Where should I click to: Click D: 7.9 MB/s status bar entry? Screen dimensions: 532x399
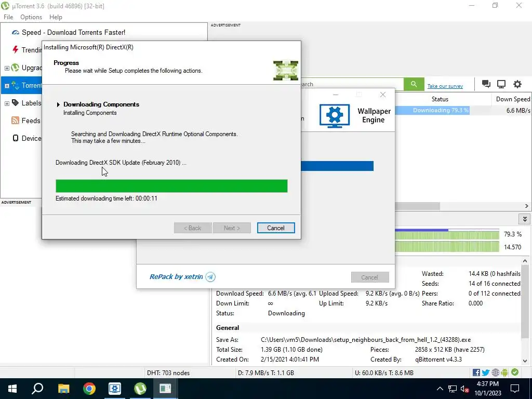pyautogui.click(x=265, y=373)
